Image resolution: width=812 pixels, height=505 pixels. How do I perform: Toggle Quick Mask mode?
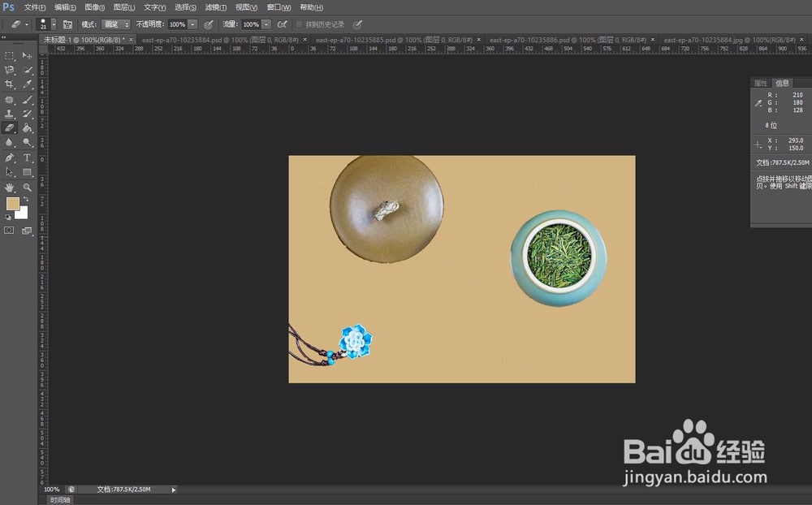click(x=9, y=231)
